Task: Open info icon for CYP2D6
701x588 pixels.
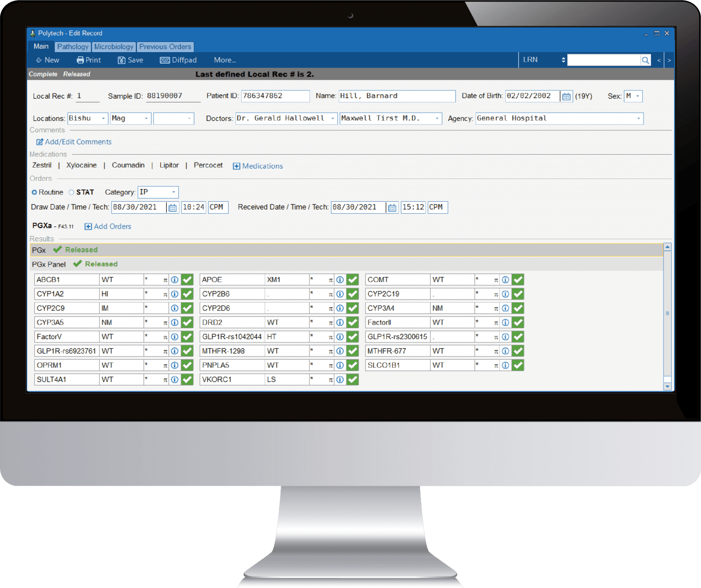Action: [x=340, y=309]
